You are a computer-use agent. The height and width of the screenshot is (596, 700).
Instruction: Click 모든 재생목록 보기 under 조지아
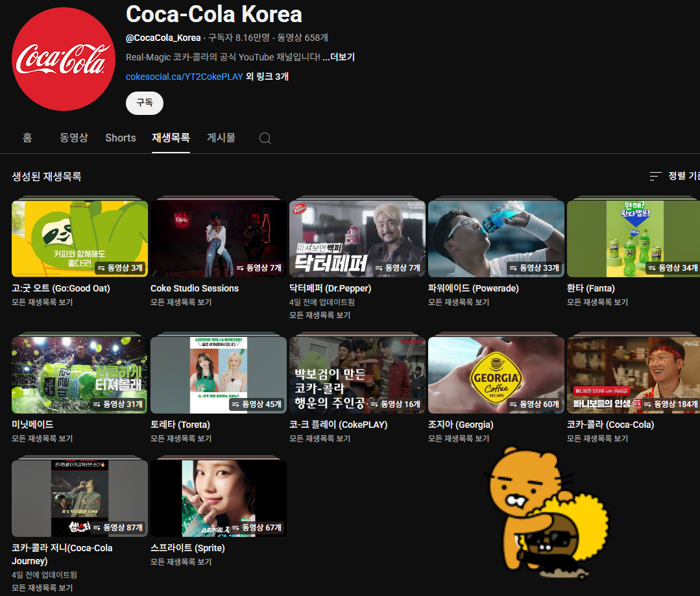(459, 438)
